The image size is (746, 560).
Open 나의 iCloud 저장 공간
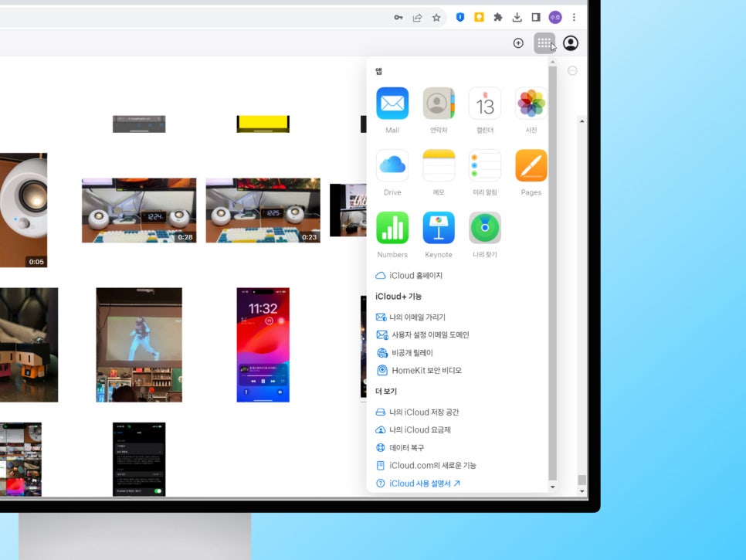(417, 412)
